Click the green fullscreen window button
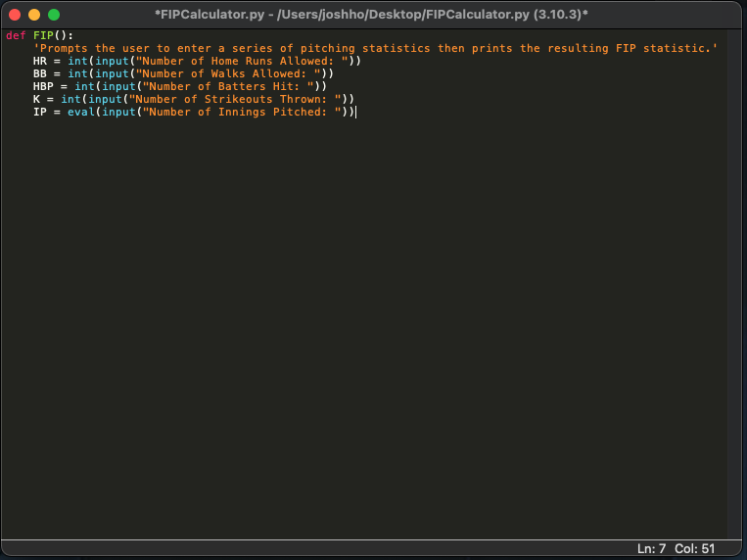Viewport: 747px width, 560px height. 54,15
